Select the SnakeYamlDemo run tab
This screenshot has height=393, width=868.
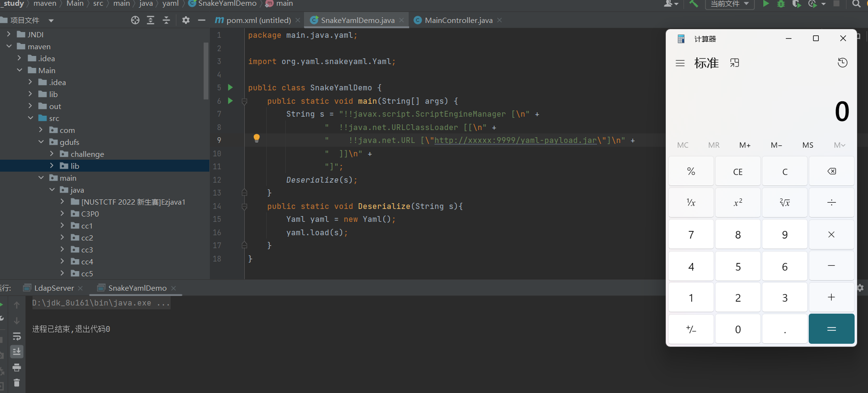[137, 288]
